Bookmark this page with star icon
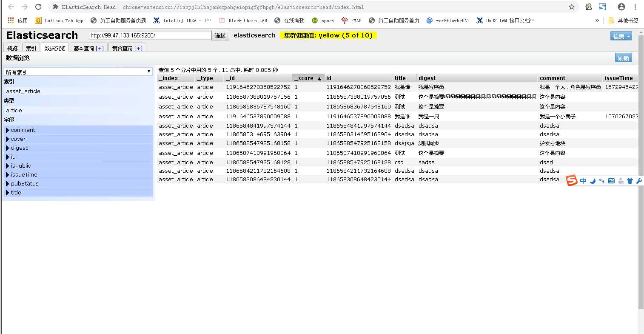The width and height of the screenshot is (644, 334). 572,7
